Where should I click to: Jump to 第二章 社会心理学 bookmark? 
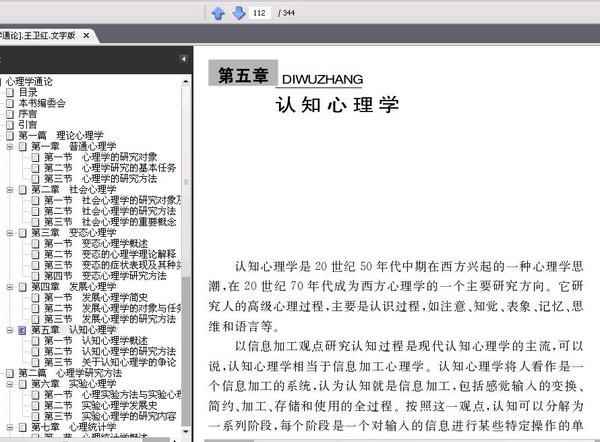coord(73,189)
